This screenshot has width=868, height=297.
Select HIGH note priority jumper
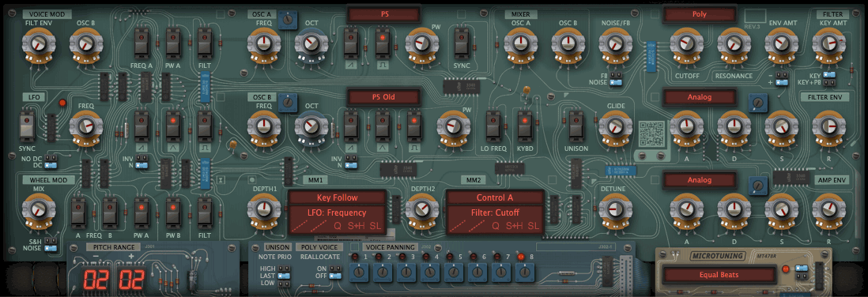coord(283,269)
